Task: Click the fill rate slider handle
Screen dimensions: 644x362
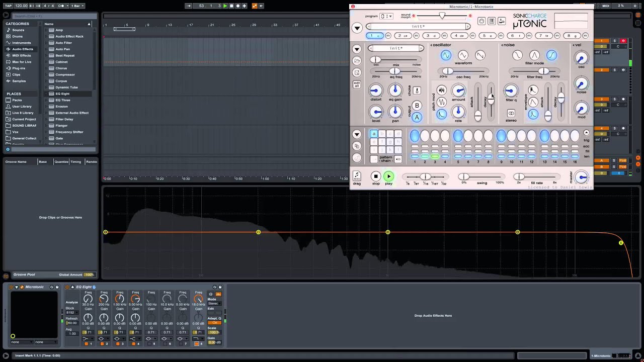Action: (519, 176)
